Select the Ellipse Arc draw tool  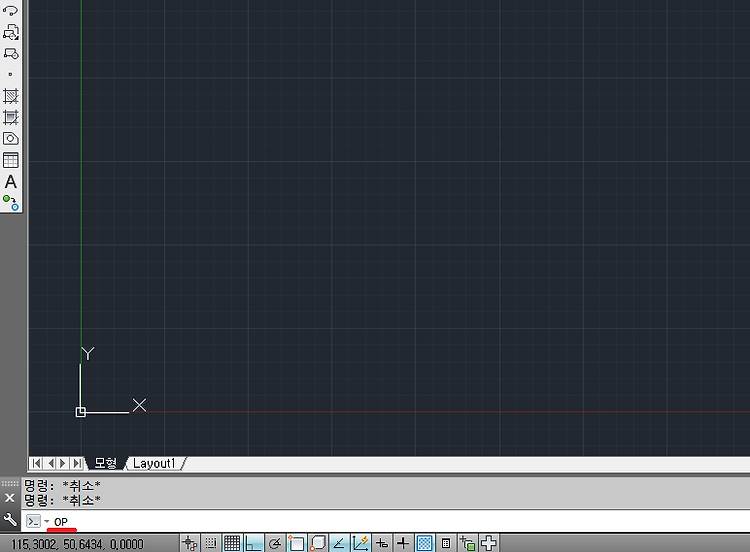pos(11,10)
